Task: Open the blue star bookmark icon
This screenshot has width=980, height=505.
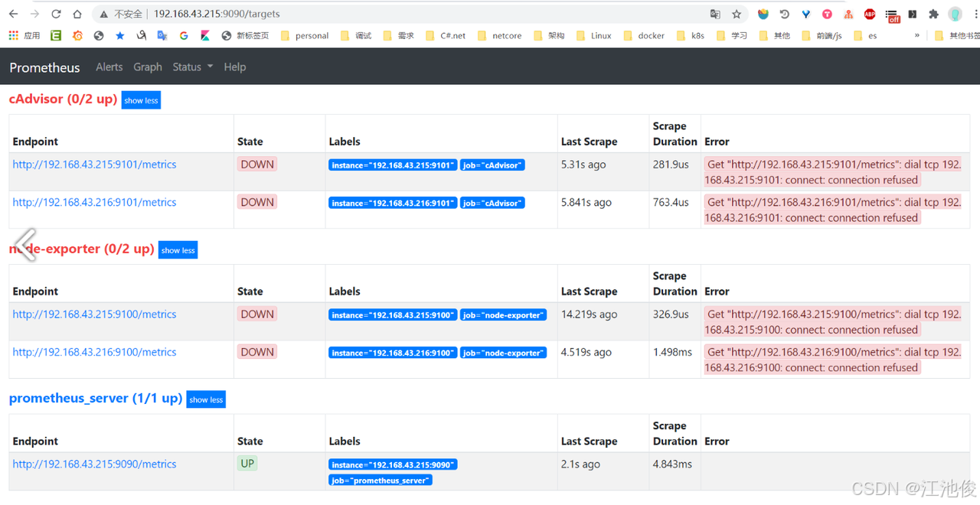Action: coord(120,35)
